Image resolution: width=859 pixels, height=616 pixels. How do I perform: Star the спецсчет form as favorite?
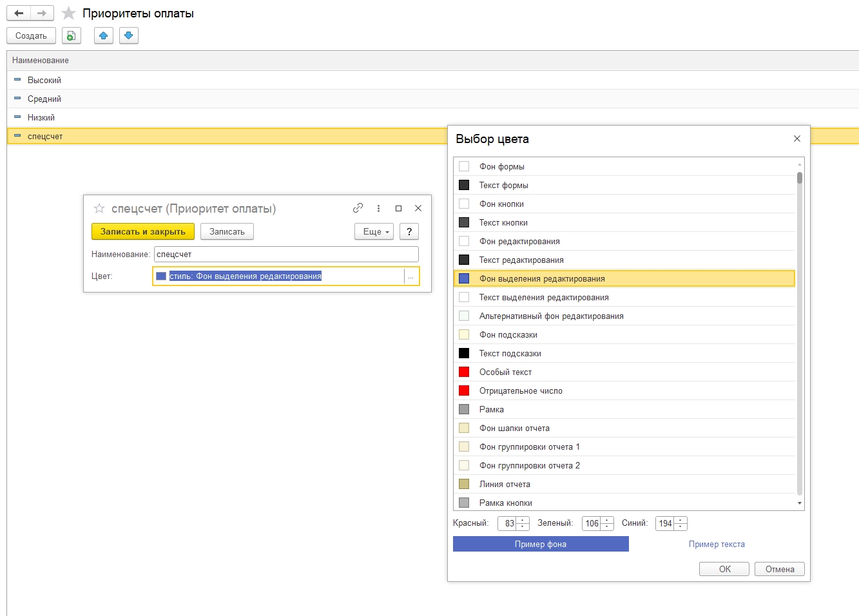(x=99, y=208)
